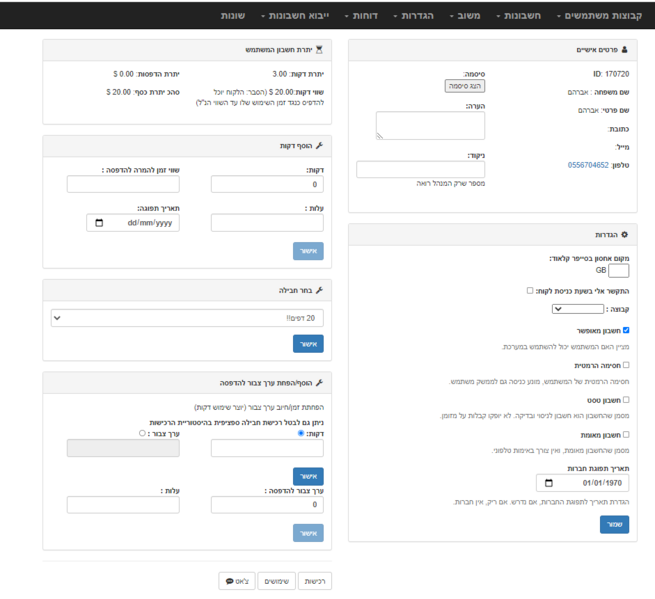Select the ערך צבור radio button
The image size is (655, 599).
[142, 433]
